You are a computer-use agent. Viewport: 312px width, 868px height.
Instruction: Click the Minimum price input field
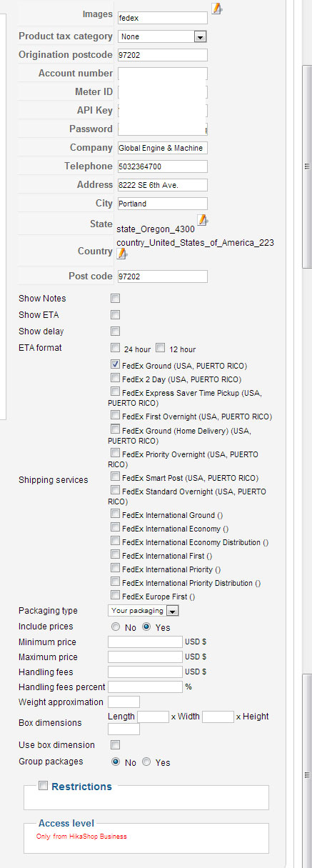145,642
